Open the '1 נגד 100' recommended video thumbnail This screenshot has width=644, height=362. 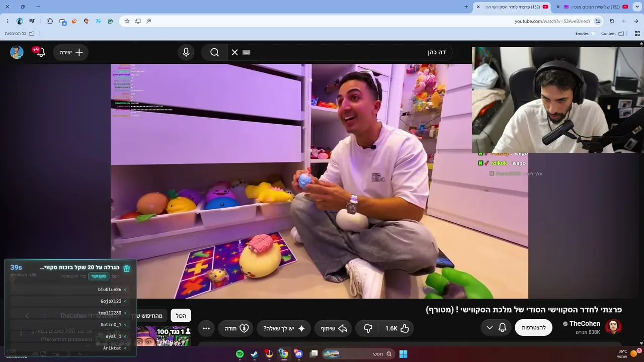pos(164,337)
